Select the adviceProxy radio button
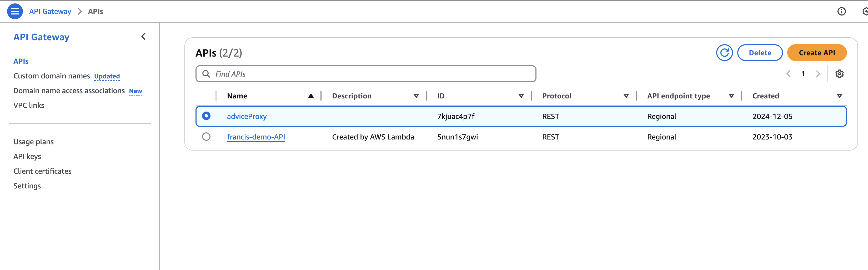The width and height of the screenshot is (868, 270). click(206, 116)
